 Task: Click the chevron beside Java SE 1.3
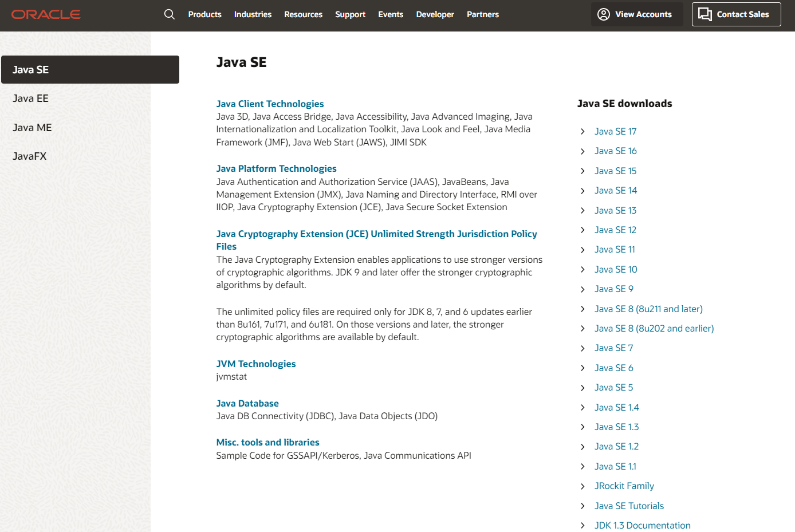[583, 427]
